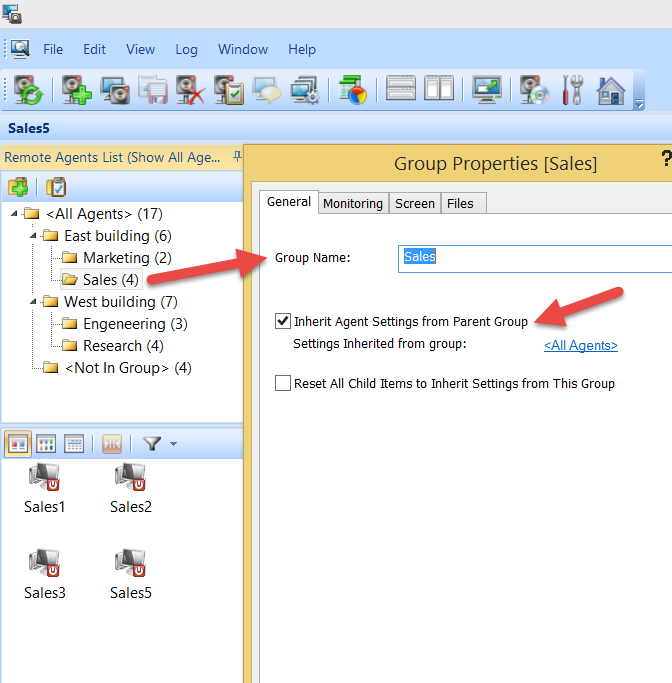Select the Marketing (2) group
Viewport: 672px width, 683px height.
coord(127,257)
